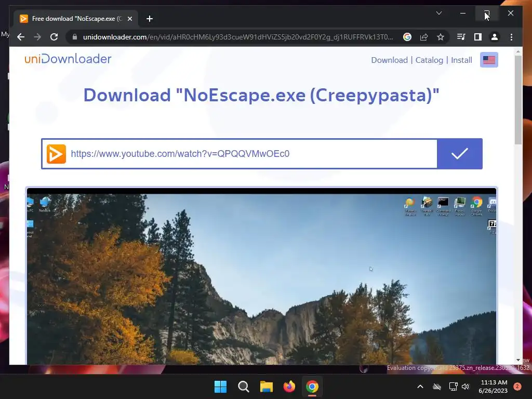
Task: Click the address bar URL
Action: 238,37
